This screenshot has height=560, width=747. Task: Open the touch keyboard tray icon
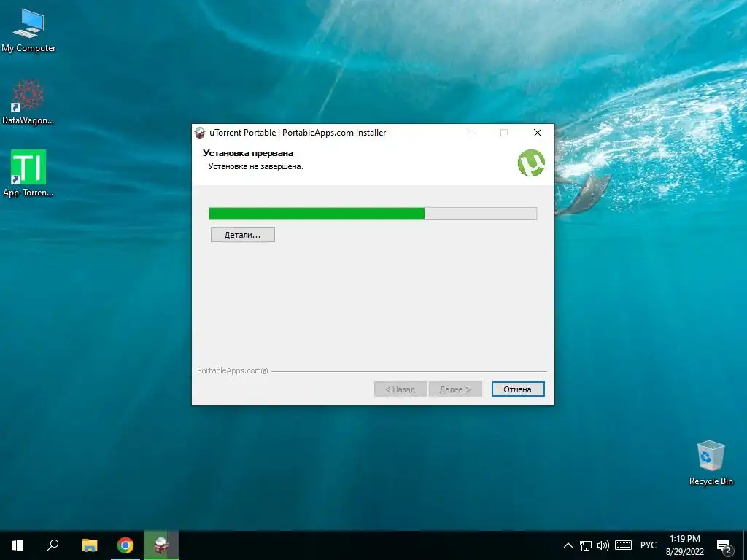(623, 545)
